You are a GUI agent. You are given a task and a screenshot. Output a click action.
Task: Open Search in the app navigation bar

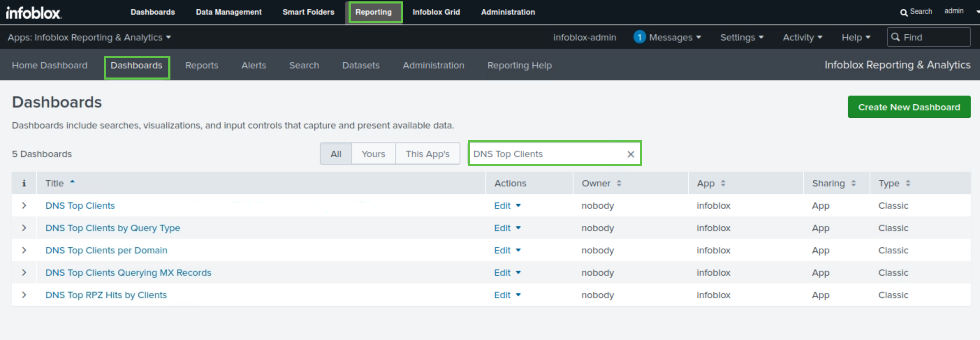304,65
